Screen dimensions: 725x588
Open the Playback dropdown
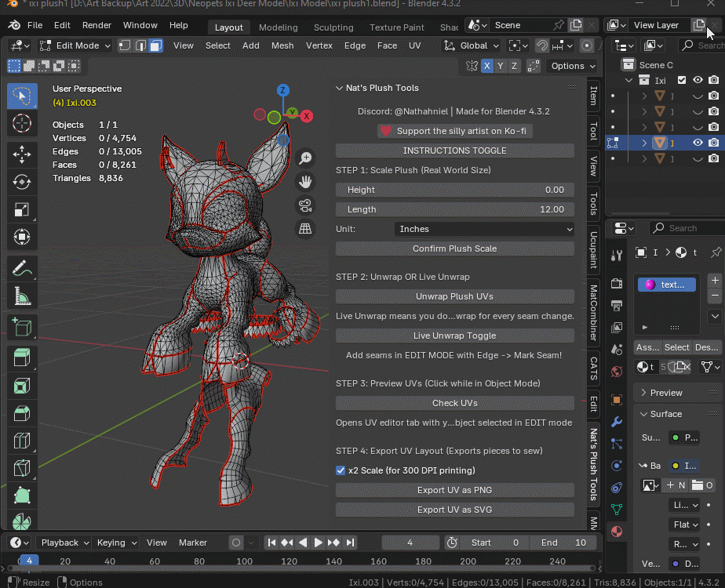(64, 543)
